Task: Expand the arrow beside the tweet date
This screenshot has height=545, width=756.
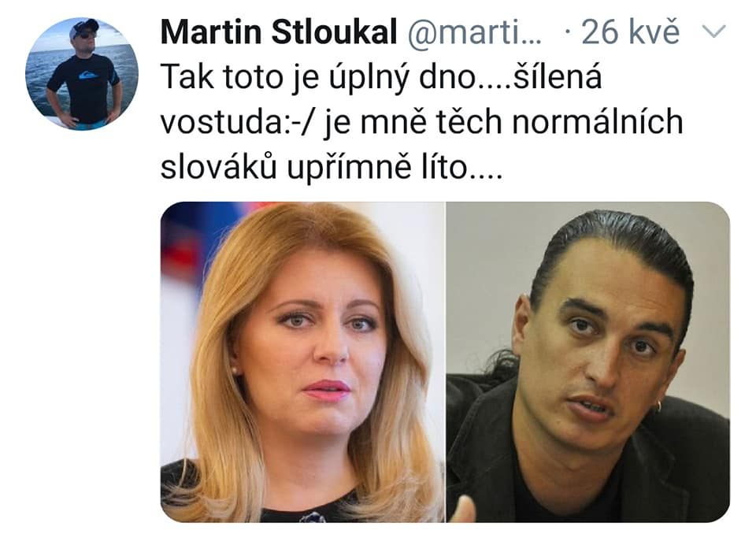Action: tap(713, 32)
